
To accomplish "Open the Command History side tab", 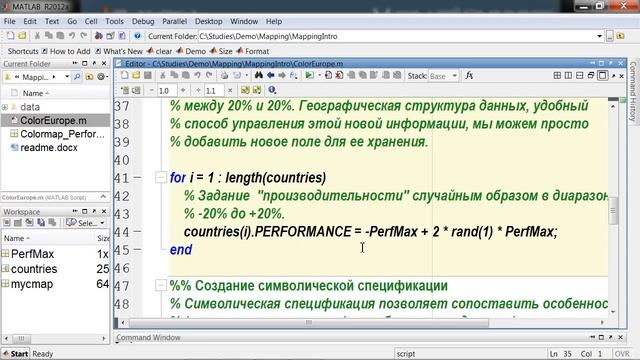I will (633, 92).
